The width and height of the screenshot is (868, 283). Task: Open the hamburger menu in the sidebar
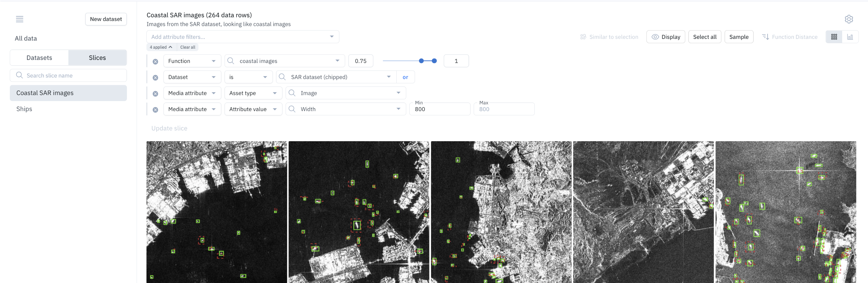click(x=19, y=19)
